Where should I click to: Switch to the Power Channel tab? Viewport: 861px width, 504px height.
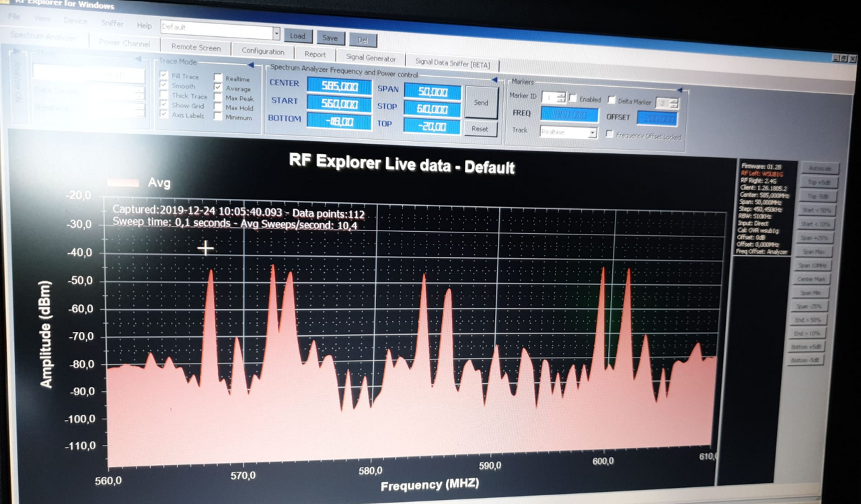point(124,42)
